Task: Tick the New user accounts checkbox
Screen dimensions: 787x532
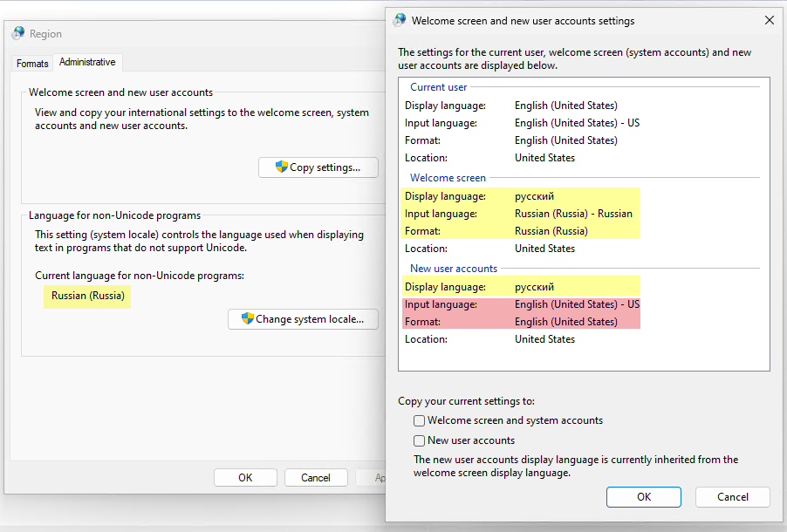Action: point(420,440)
